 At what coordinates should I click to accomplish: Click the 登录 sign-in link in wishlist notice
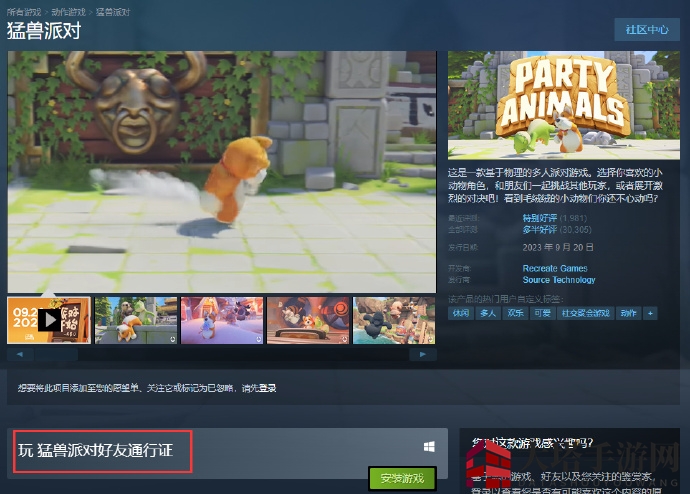point(267,388)
